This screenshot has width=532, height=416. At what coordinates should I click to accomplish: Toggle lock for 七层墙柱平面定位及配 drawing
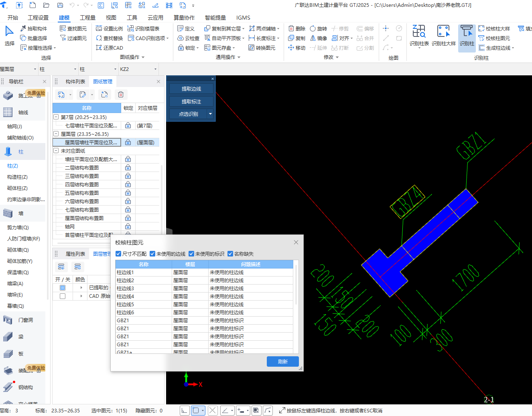coord(128,125)
